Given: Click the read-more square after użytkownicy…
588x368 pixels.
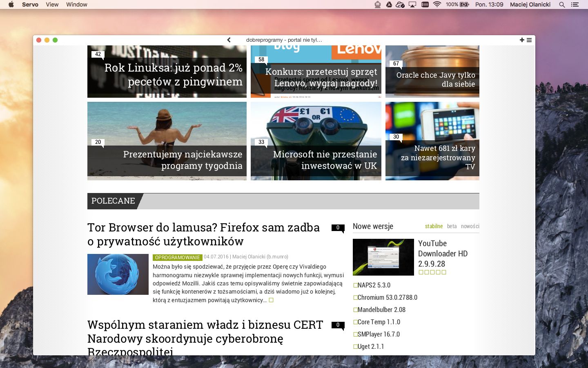Looking at the screenshot, I should point(271,300).
